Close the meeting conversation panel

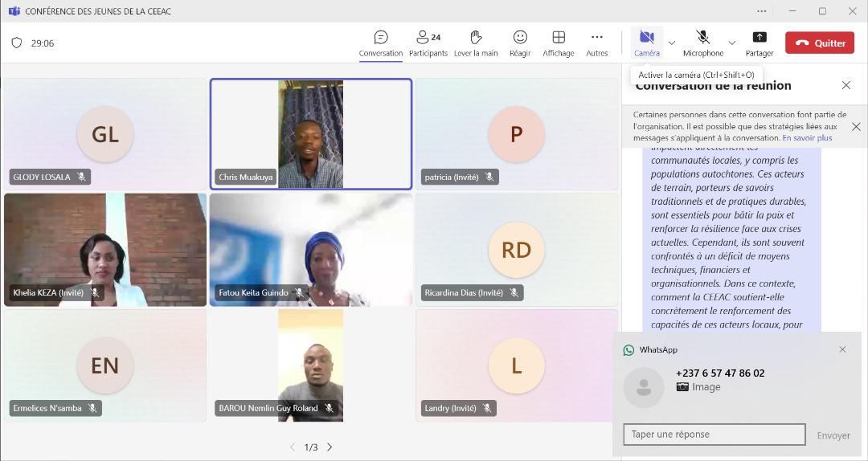845,85
